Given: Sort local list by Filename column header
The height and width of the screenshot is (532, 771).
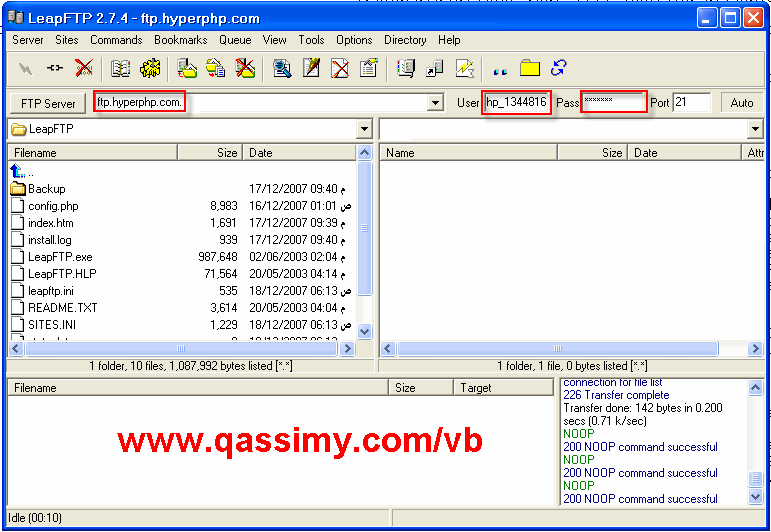Looking at the screenshot, I should (92, 153).
